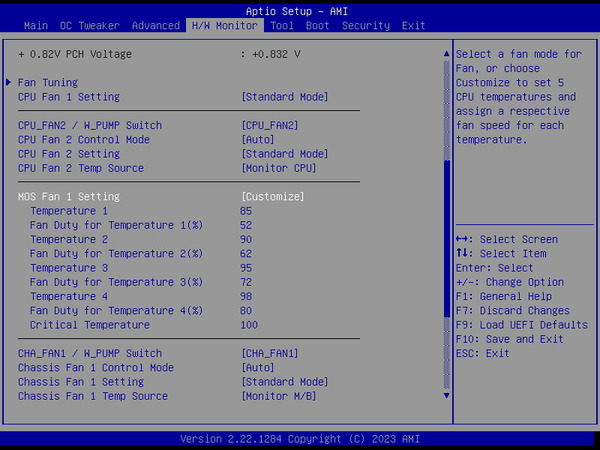
Task: Change CPU Fan 1 Setting Standard Mode
Action: [285, 97]
